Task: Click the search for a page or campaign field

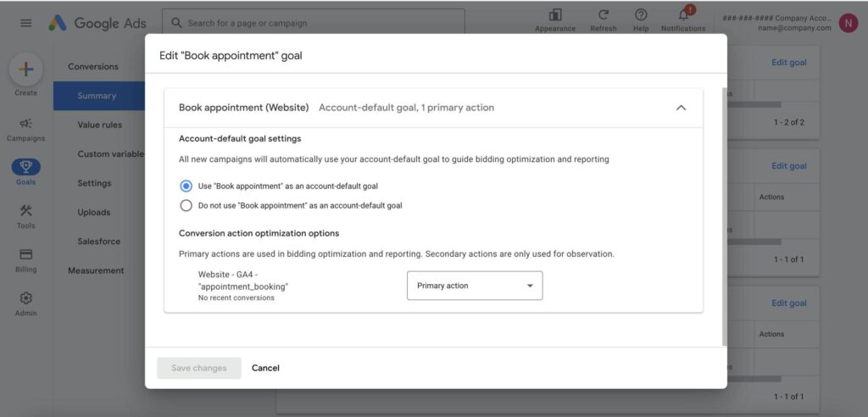Action: 314,23
